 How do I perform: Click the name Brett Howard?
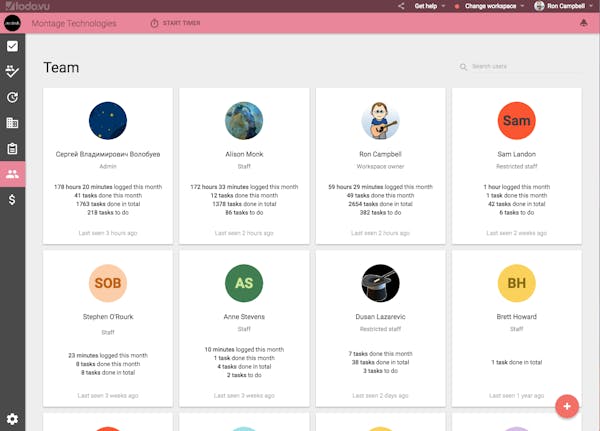click(x=517, y=317)
